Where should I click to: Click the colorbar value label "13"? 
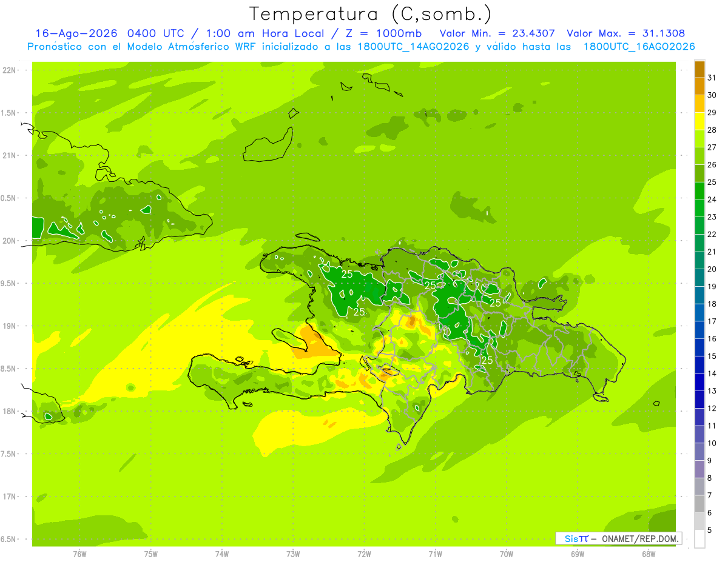[712, 391]
